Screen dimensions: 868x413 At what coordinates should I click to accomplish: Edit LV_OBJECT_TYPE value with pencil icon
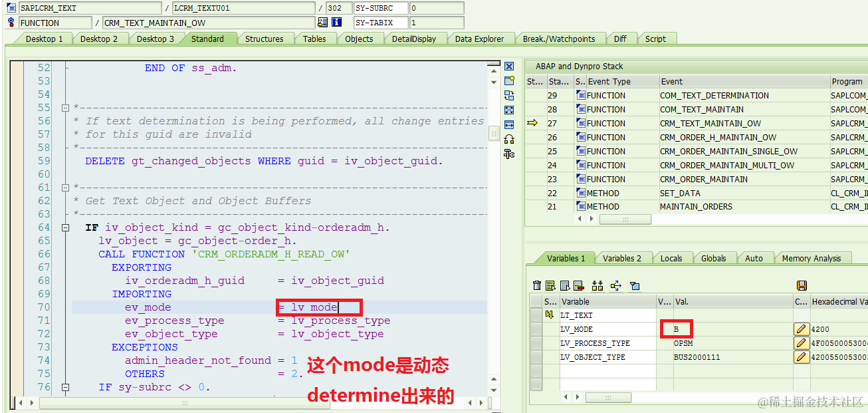[802, 357]
